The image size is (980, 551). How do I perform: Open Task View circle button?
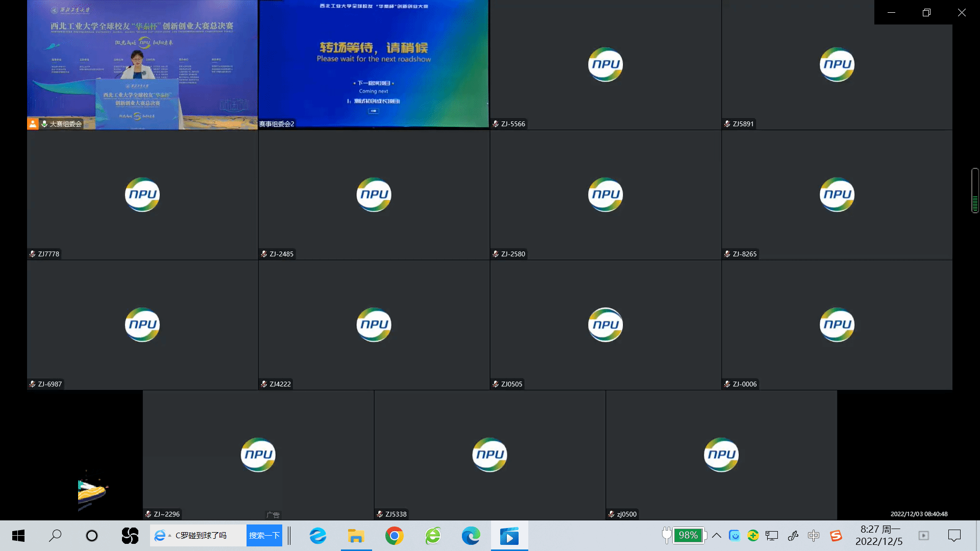pos(92,536)
